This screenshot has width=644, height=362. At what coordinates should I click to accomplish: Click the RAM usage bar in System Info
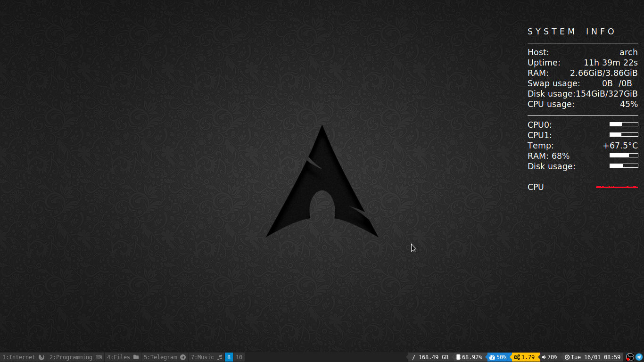pyautogui.click(x=624, y=156)
